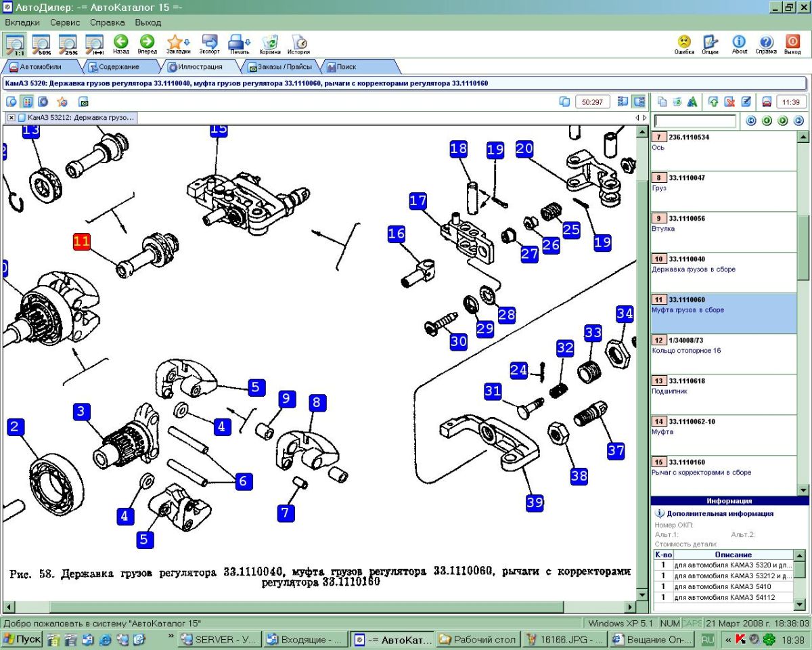Screen dimensions: 812x650
Task: Open the Опции options icon
Action: tap(710, 44)
